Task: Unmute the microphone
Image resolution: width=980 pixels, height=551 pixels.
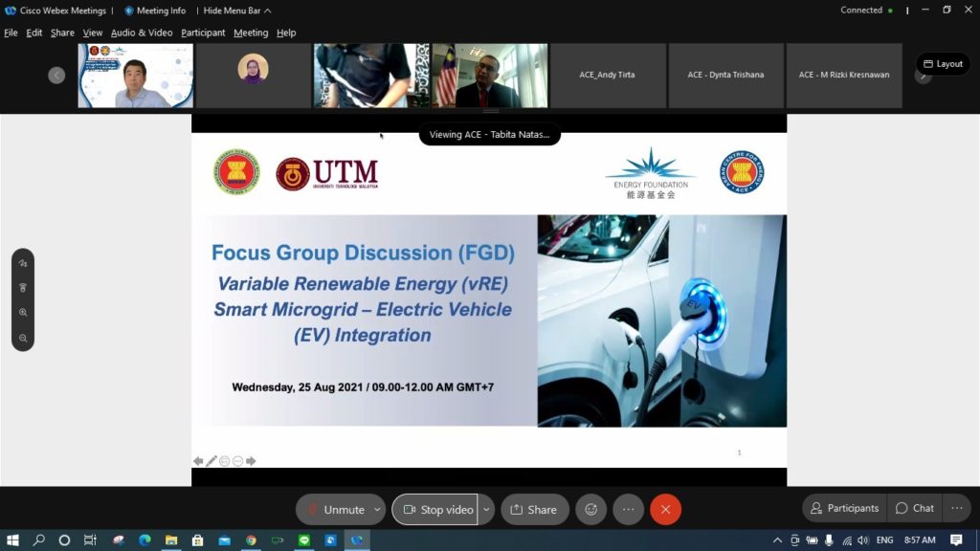Action: point(333,510)
